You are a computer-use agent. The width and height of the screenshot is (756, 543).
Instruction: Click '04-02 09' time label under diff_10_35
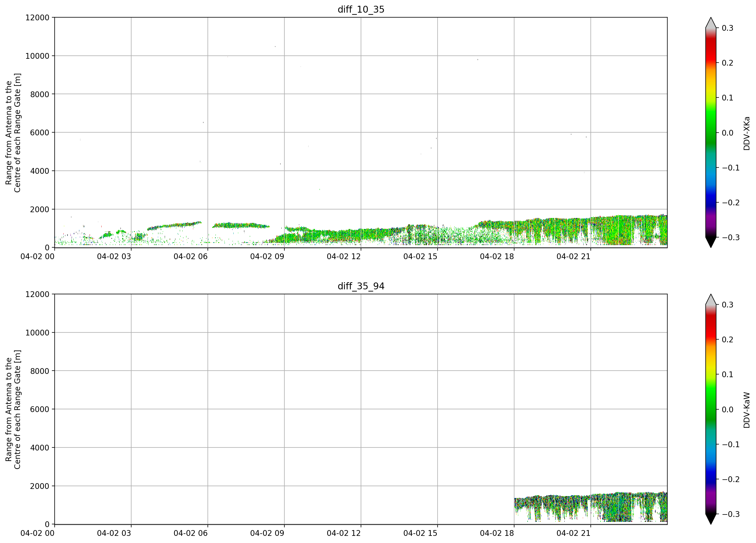point(267,256)
